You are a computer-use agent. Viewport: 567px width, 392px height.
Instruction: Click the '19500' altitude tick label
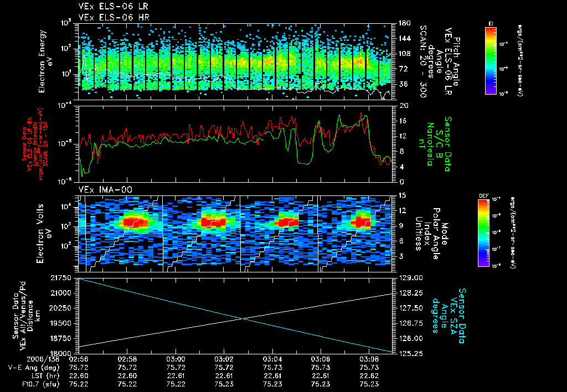[61, 323]
